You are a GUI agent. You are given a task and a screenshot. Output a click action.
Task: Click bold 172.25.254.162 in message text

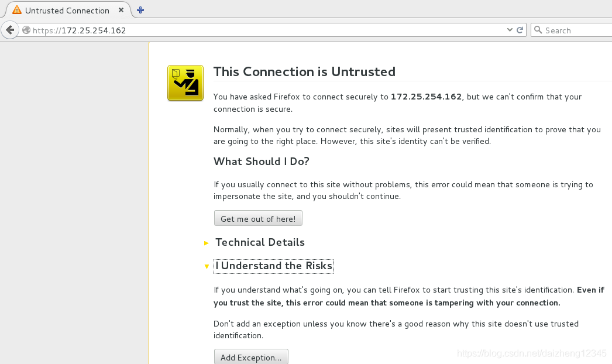click(426, 97)
